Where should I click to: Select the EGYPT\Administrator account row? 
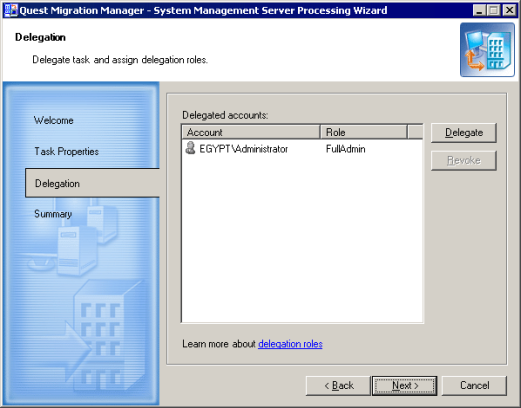click(302, 149)
